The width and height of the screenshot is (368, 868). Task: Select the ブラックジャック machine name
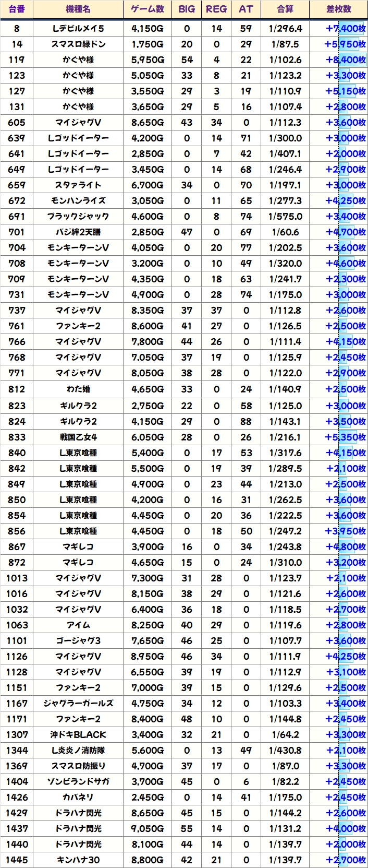(78, 216)
